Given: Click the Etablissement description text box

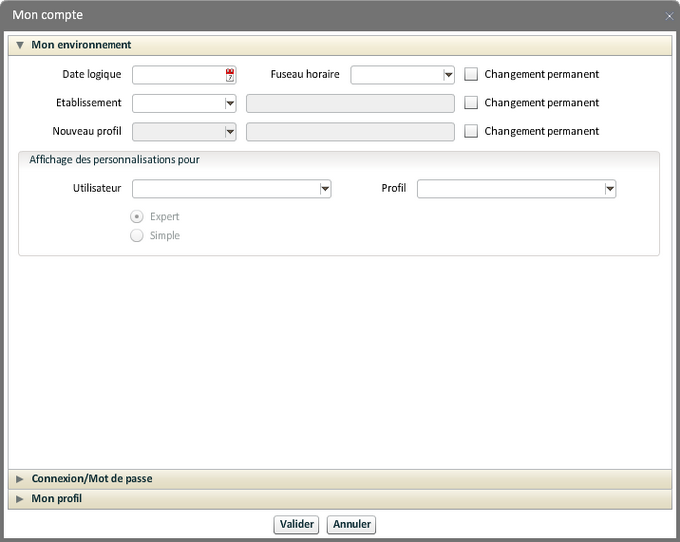Looking at the screenshot, I should [x=350, y=103].
